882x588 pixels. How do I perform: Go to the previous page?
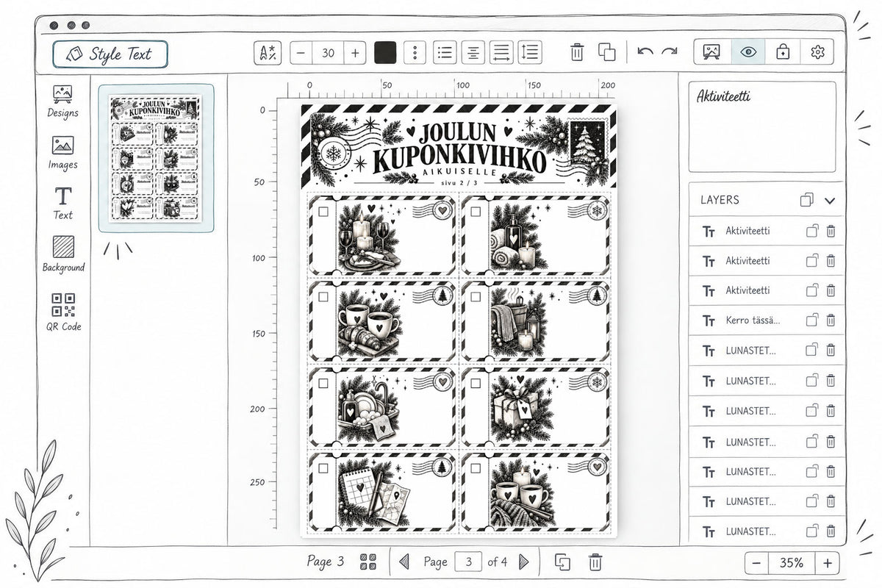tap(404, 562)
